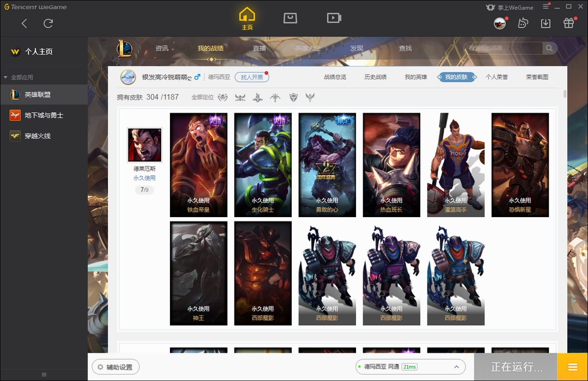Select 穿越火线 in the sidebar
Image resolution: width=588 pixels, height=381 pixels.
(44, 136)
